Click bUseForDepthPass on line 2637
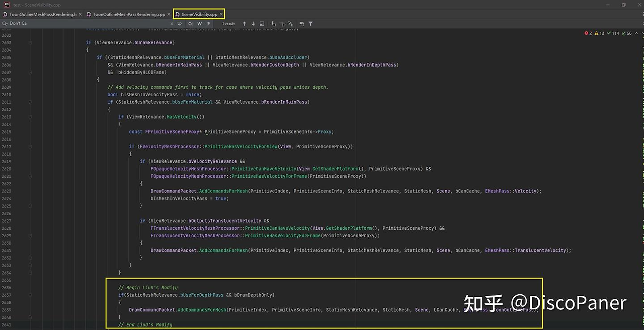 tap(202, 295)
